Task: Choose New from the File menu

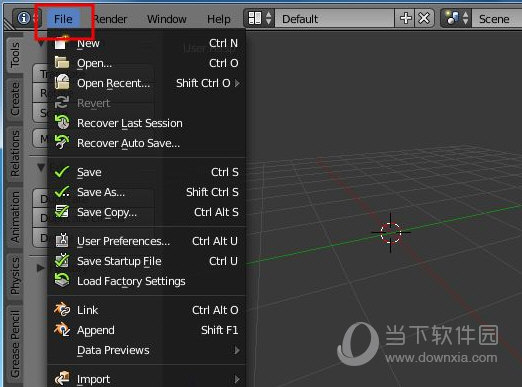Action: point(147,43)
